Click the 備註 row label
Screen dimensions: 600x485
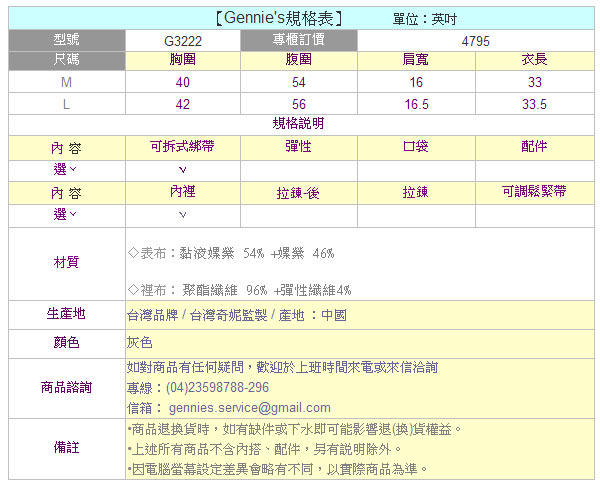67,447
